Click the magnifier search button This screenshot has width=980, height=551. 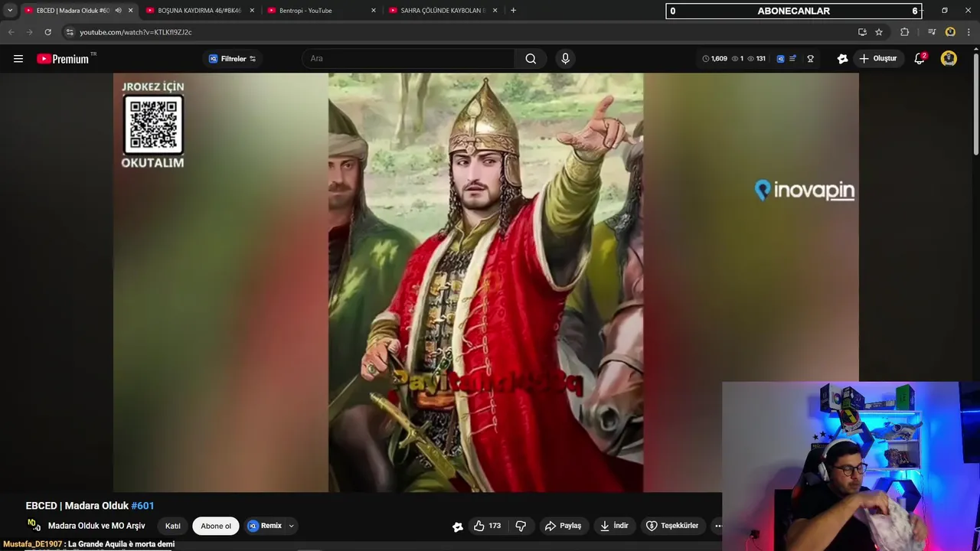[531, 59]
